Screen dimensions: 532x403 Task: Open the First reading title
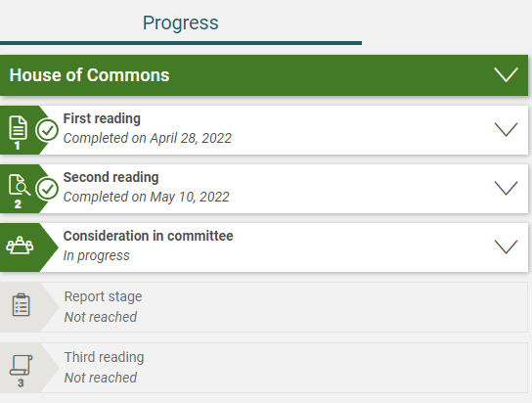point(102,118)
